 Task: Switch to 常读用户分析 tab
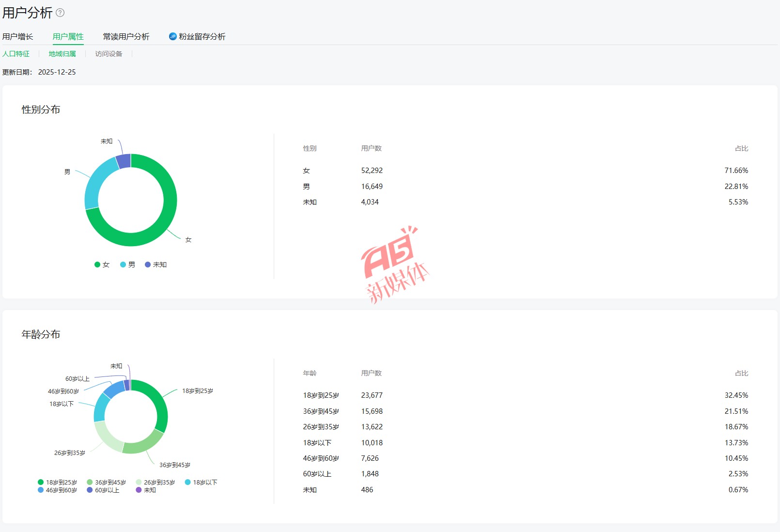tap(126, 37)
